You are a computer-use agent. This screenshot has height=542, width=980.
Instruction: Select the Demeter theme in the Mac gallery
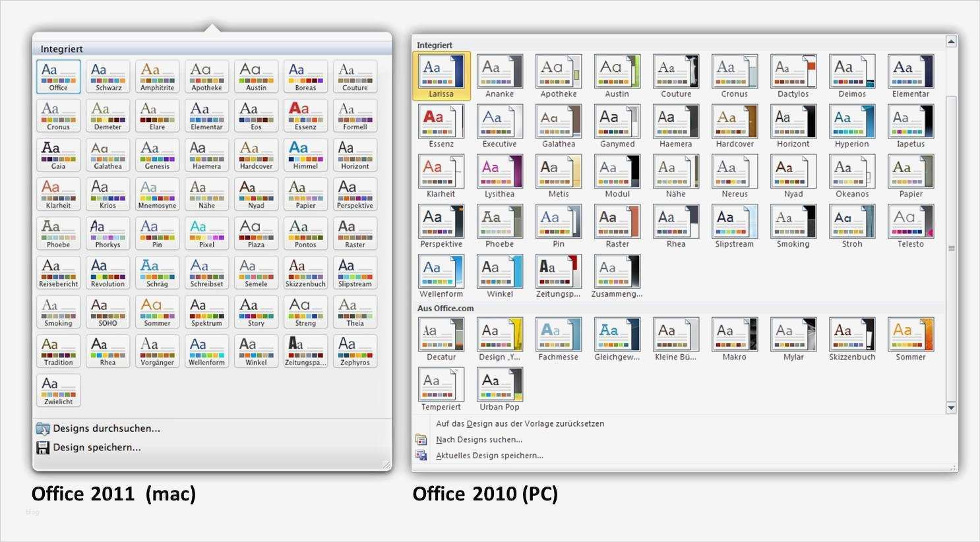pos(108,116)
